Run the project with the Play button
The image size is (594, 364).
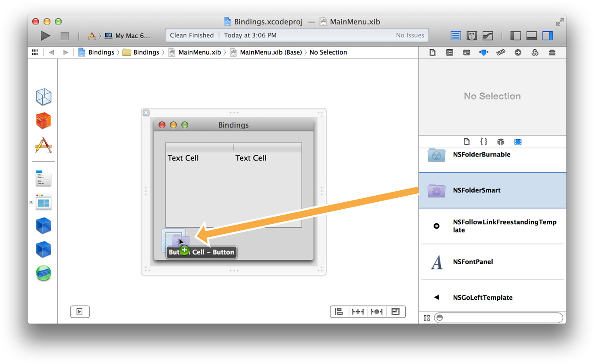click(x=45, y=36)
